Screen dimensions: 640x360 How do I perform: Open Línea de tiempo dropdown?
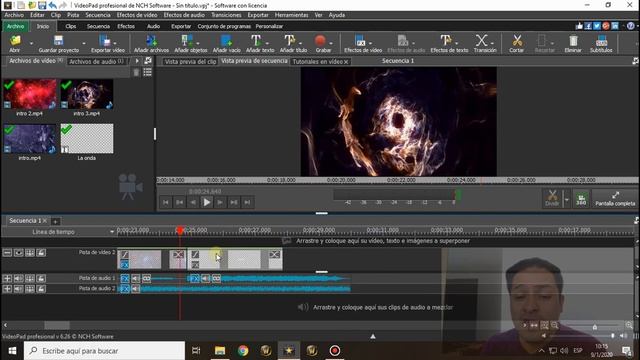pos(111,232)
